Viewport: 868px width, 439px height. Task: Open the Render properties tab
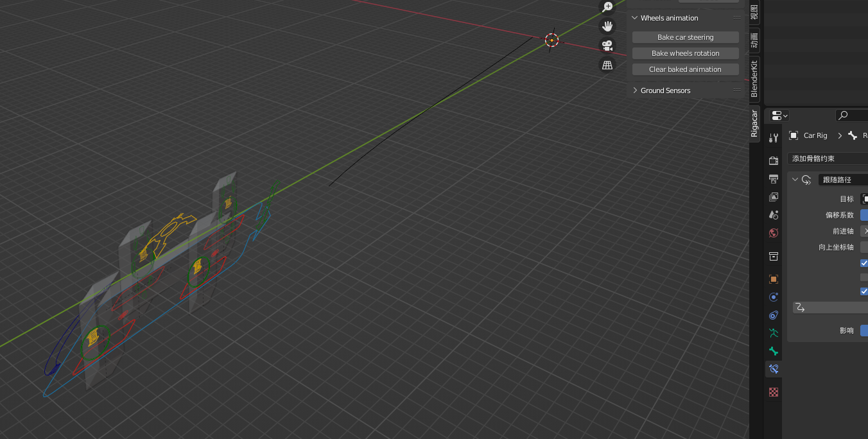click(x=774, y=160)
